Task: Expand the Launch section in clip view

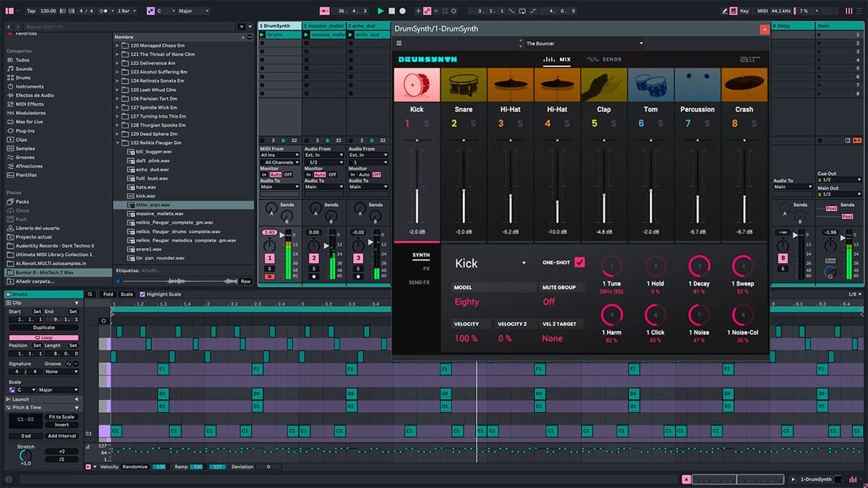Action: tap(44, 399)
